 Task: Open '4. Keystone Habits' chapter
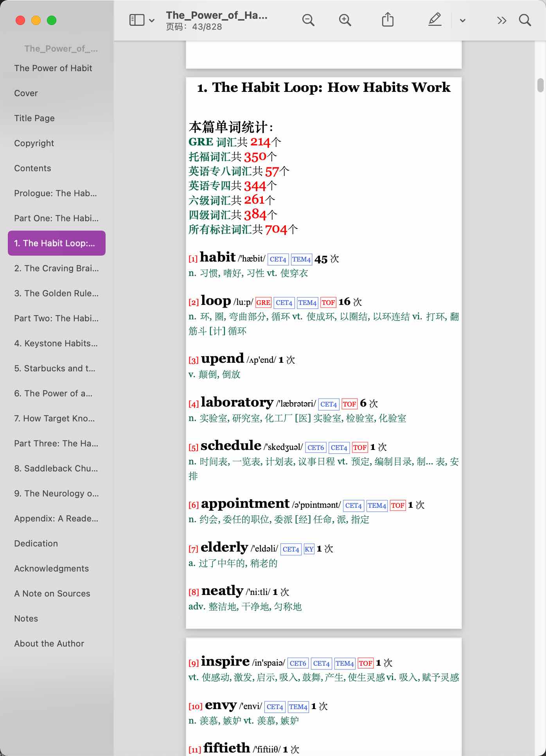tap(56, 343)
